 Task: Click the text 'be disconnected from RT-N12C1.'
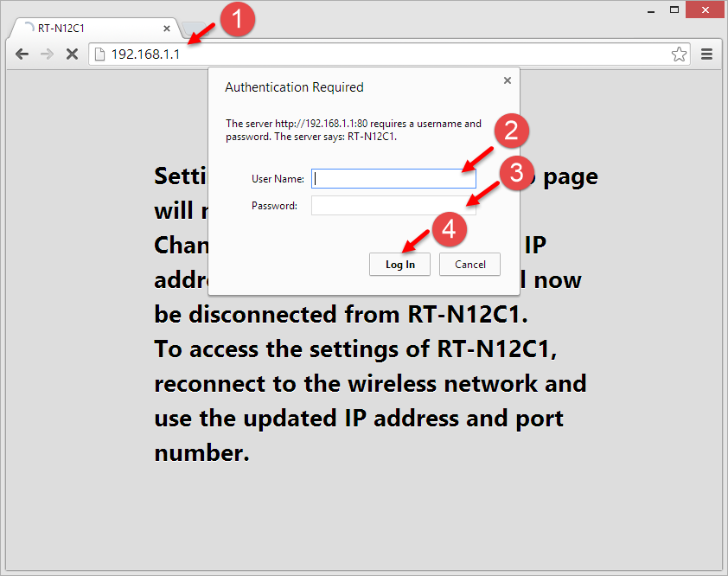tap(341, 315)
